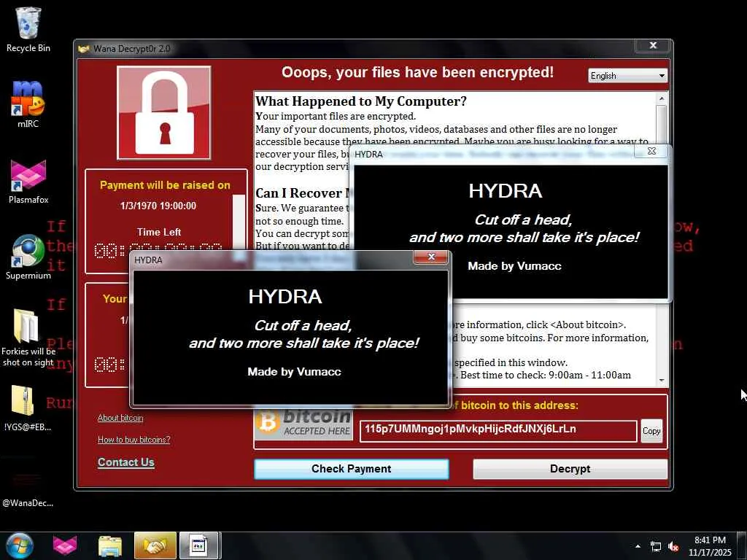Open the Windows Start menu orb
Viewport: 747px width, 560px height.
[20, 545]
